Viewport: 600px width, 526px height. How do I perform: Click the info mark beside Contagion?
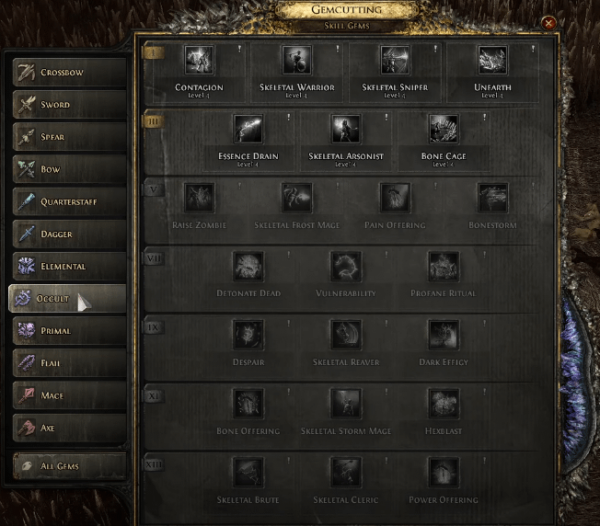[x=240, y=49]
